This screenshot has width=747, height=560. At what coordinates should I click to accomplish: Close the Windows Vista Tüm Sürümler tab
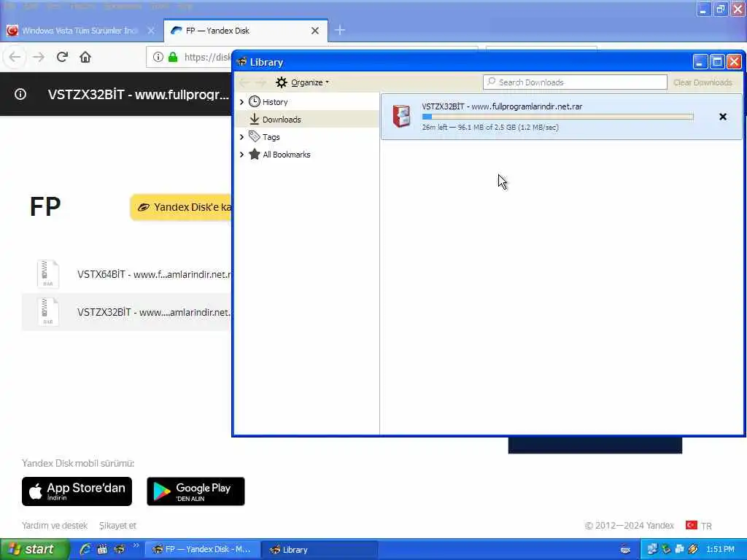[151, 31]
